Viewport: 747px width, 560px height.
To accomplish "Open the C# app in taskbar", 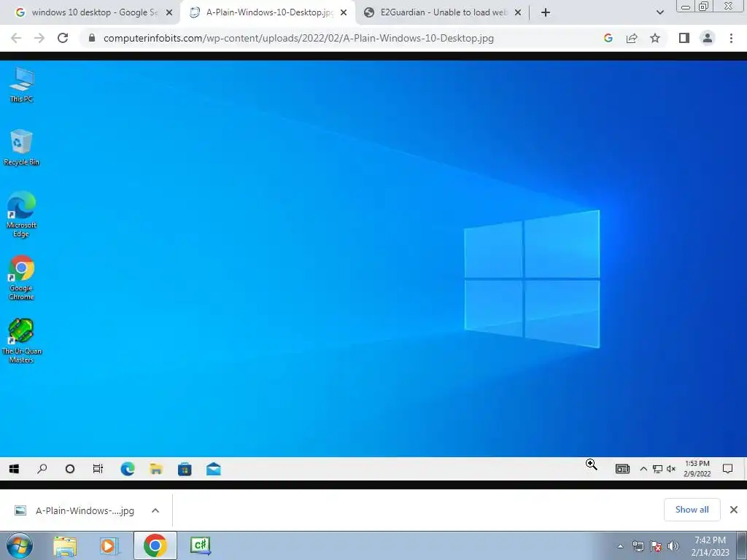I will [x=200, y=545].
